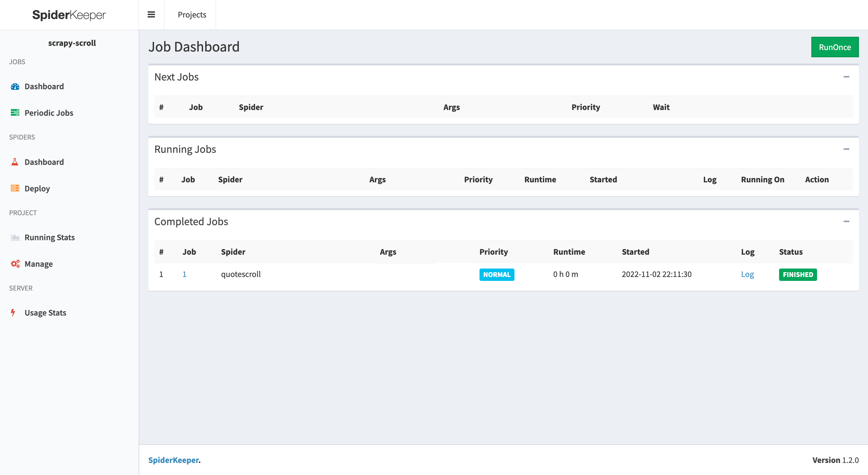The image size is (868, 475).
Task: Open Periodic Jobs page
Action: coord(49,113)
